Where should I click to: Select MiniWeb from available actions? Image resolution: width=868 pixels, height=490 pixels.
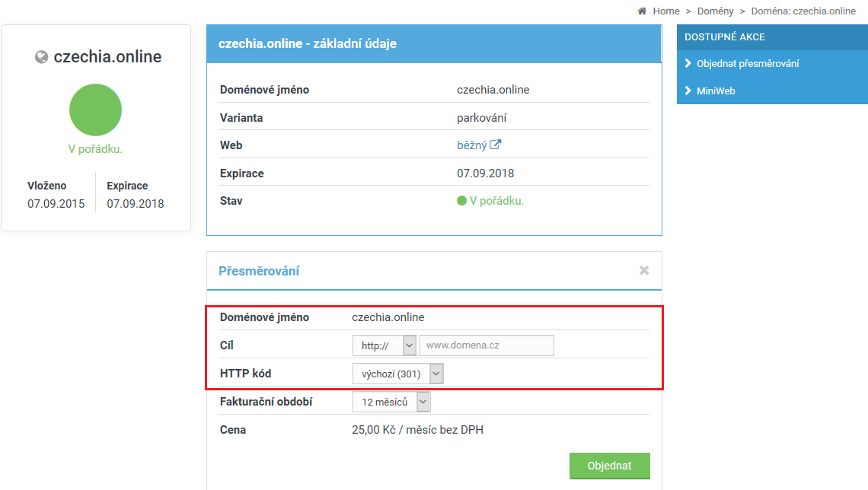point(716,91)
